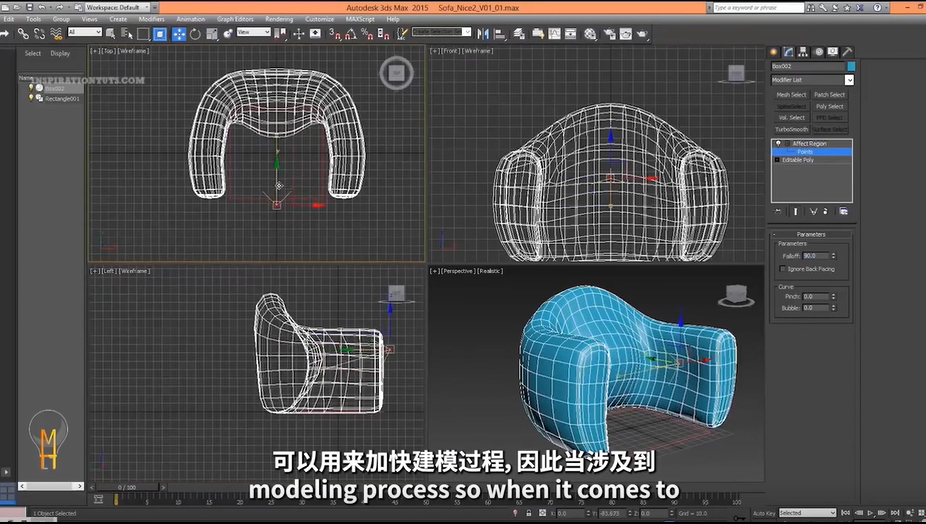The image size is (926, 524).
Task: Click the Mirror tool
Action: (483, 34)
